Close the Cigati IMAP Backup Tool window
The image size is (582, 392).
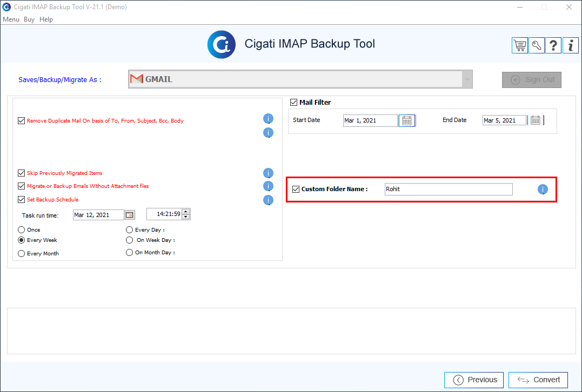coord(569,7)
